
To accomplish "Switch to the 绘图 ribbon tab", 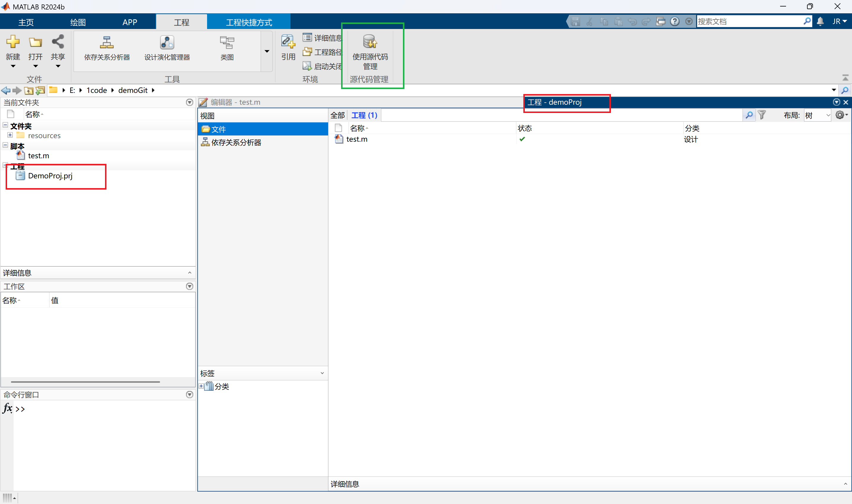I will (x=78, y=22).
